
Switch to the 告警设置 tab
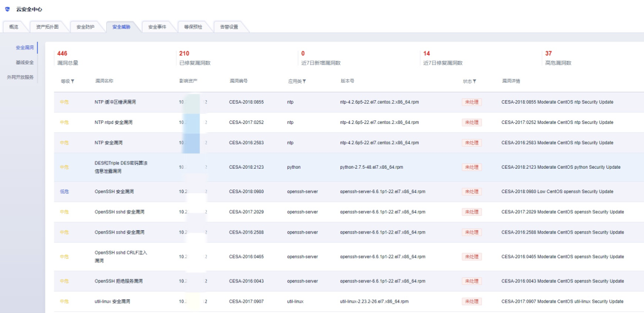coord(228,27)
